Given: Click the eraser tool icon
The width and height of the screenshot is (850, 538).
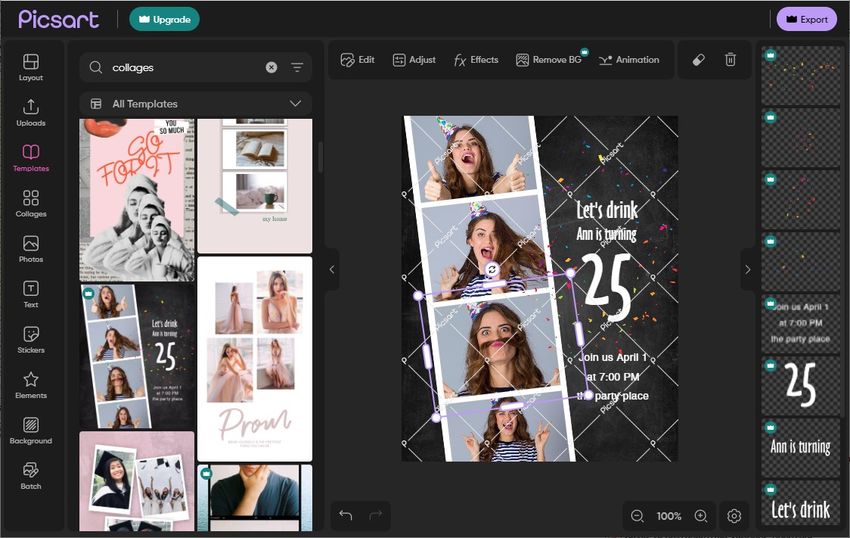Looking at the screenshot, I should 698,60.
